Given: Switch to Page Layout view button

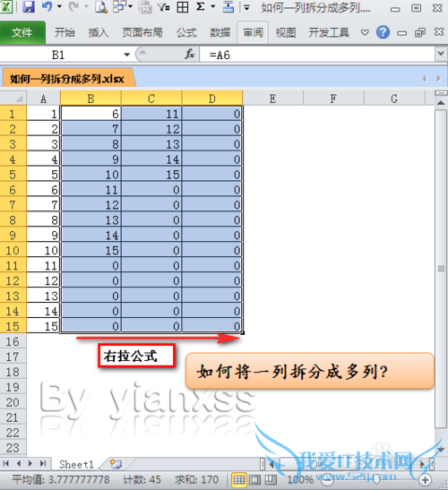Looking at the screenshot, I should (x=254, y=479).
